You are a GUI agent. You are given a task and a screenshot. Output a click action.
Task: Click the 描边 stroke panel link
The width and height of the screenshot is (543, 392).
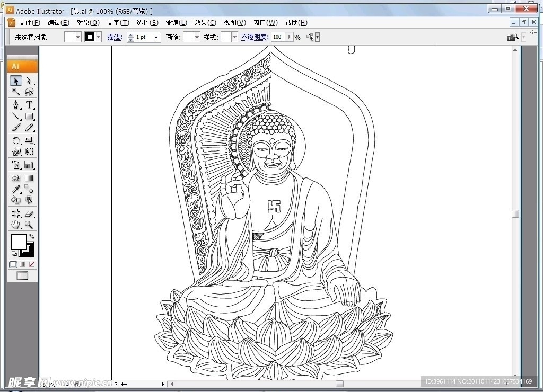pyautogui.click(x=114, y=37)
